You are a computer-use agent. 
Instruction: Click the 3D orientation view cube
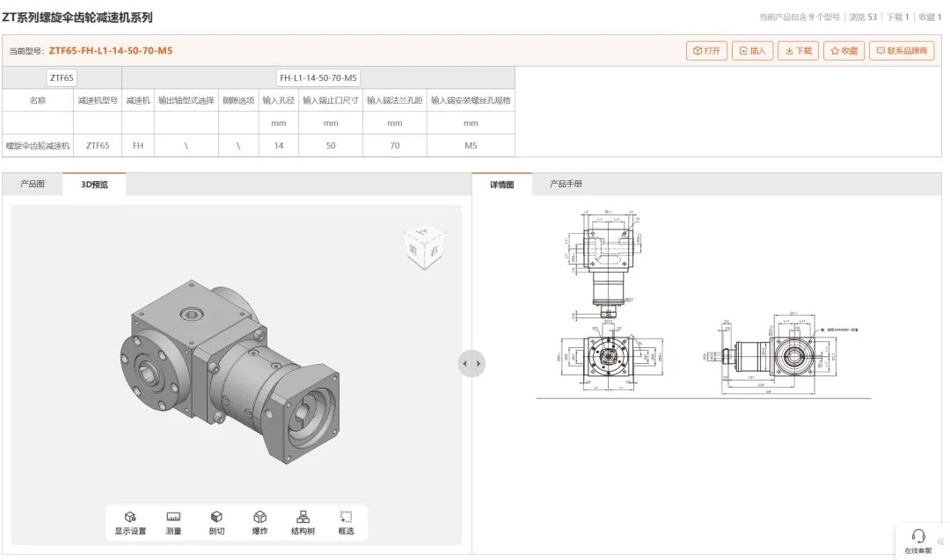point(424,247)
